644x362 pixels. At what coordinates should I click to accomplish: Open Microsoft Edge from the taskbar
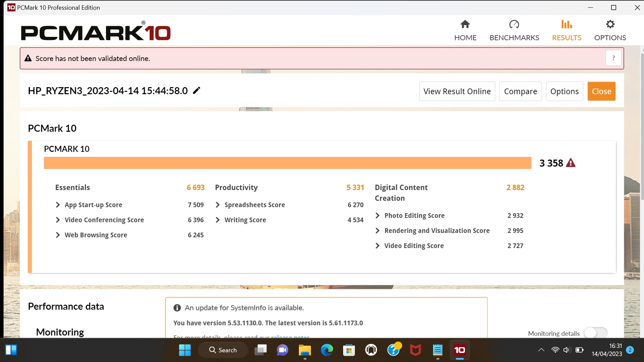327,350
